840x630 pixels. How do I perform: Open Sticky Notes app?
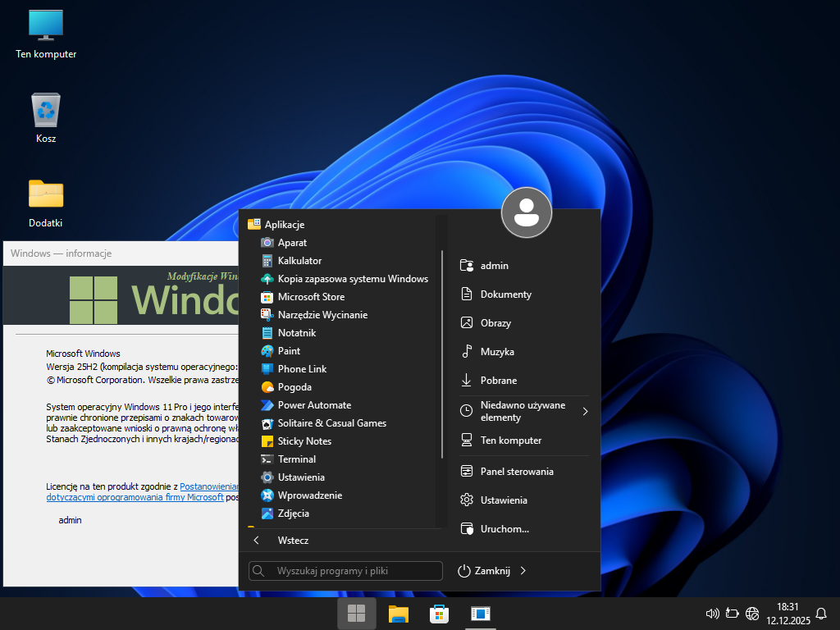click(x=304, y=441)
